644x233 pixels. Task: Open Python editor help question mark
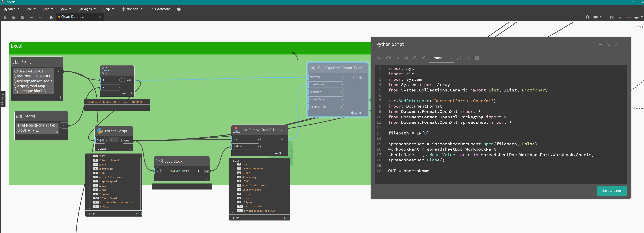point(477,58)
